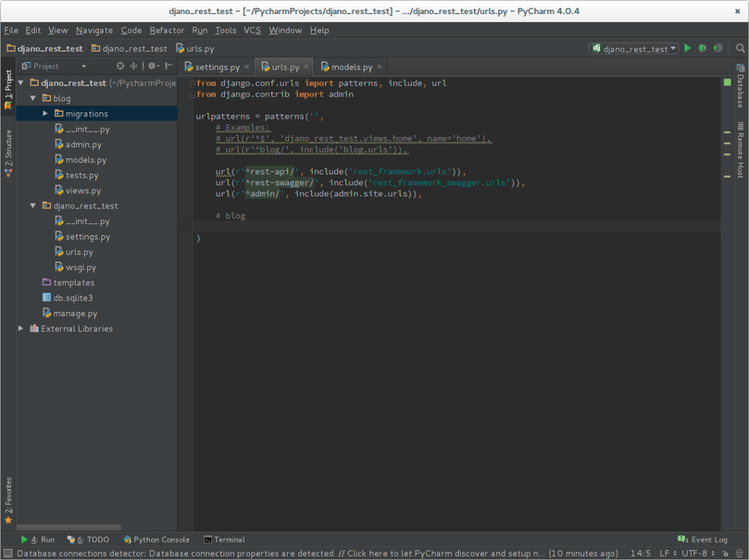The height and width of the screenshot is (560, 749).
Task: Open Project panel settings gear
Action: tap(153, 66)
